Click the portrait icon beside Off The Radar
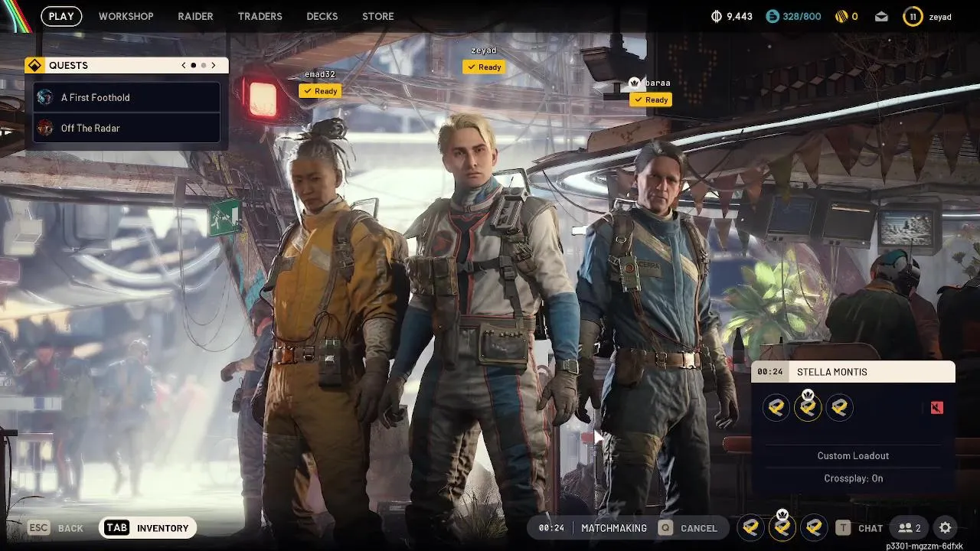The width and height of the screenshot is (980, 551). [x=45, y=128]
